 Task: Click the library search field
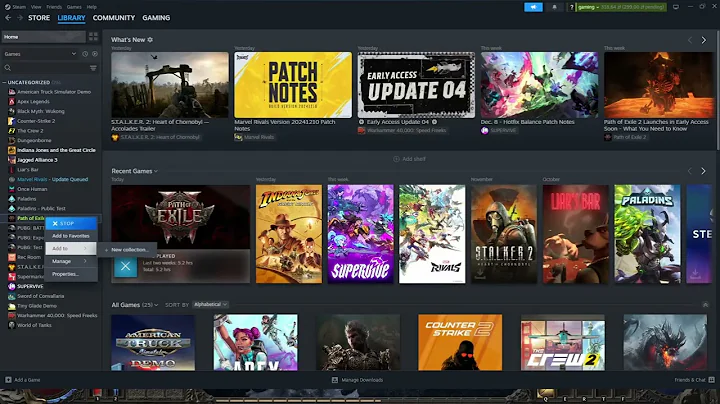click(50, 68)
